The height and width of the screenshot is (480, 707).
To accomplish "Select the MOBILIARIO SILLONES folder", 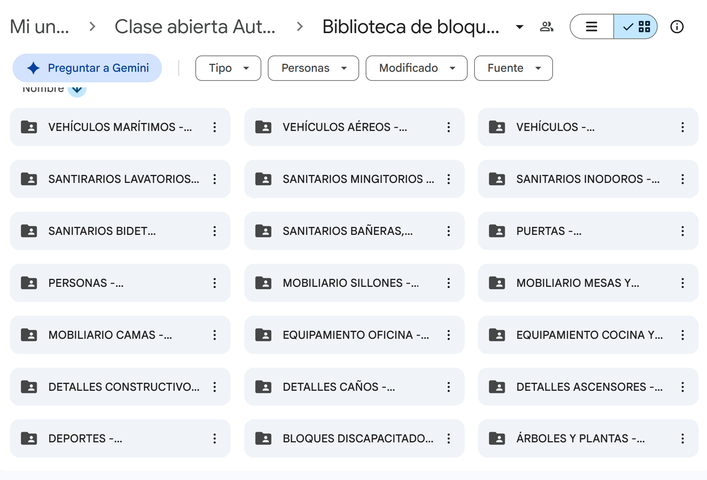I will coord(354,283).
